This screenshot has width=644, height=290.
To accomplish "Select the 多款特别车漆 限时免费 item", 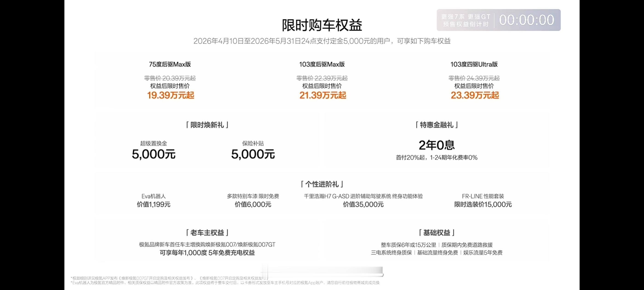I will click(253, 196).
